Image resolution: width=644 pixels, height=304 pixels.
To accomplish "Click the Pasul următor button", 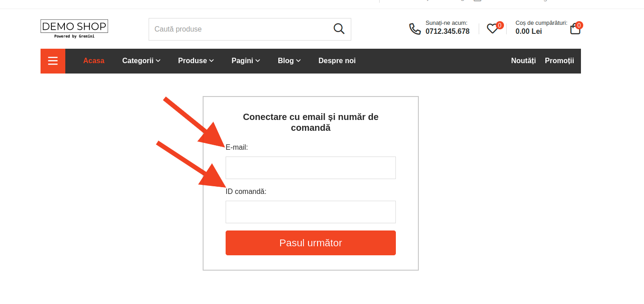I will (311, 243).
